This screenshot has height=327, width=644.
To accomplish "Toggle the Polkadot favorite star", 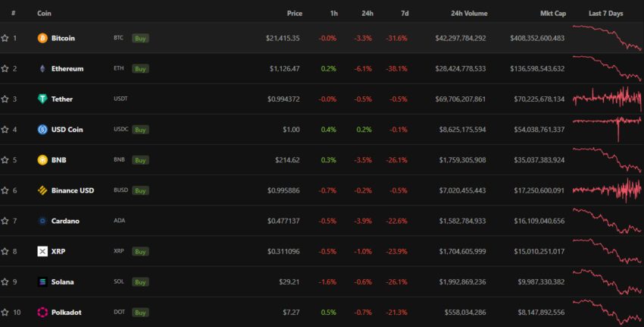I will coord(5,312).
